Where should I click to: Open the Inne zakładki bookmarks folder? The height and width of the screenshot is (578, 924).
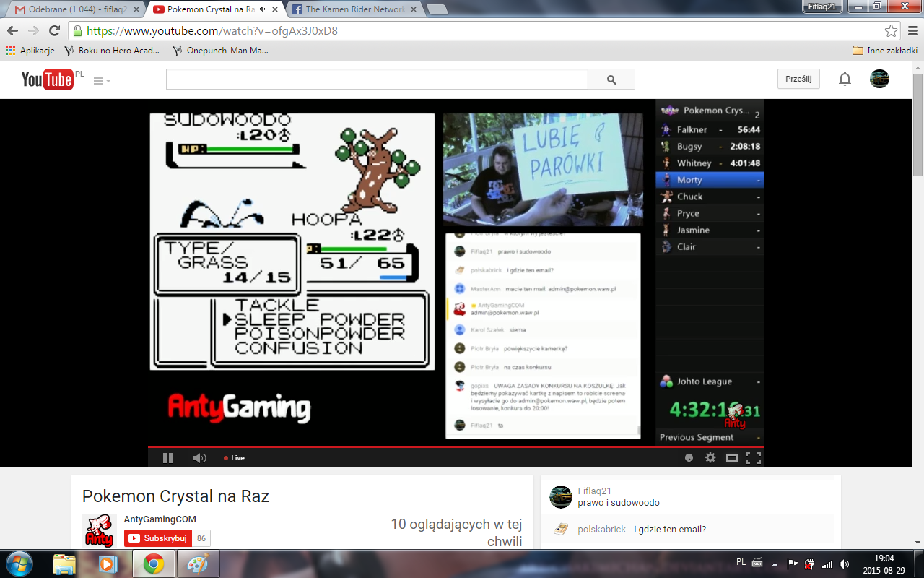tap(884, 51)
